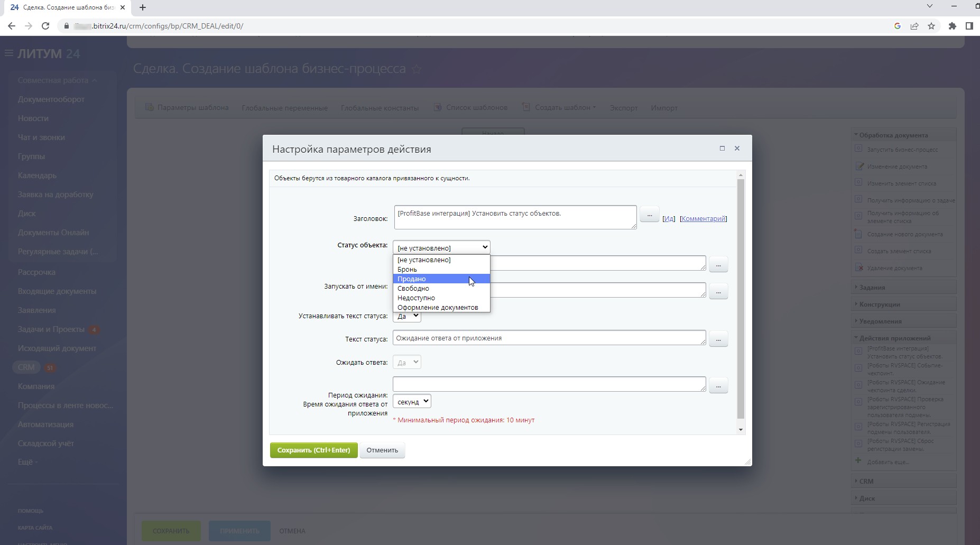Image resolution: width=980 pixels, height=545 pixels.
Task: Select 'Оформление документов' status option
Action: pos(437,308)
